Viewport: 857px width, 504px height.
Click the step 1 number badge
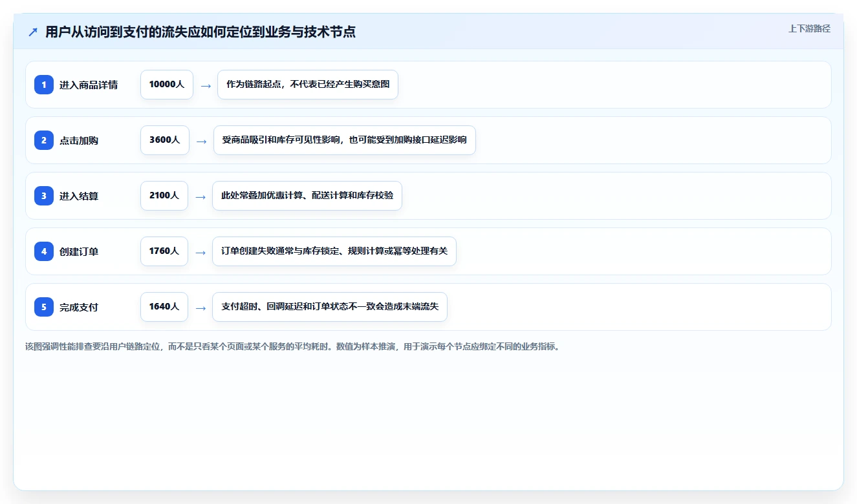(x=44, y=85)
